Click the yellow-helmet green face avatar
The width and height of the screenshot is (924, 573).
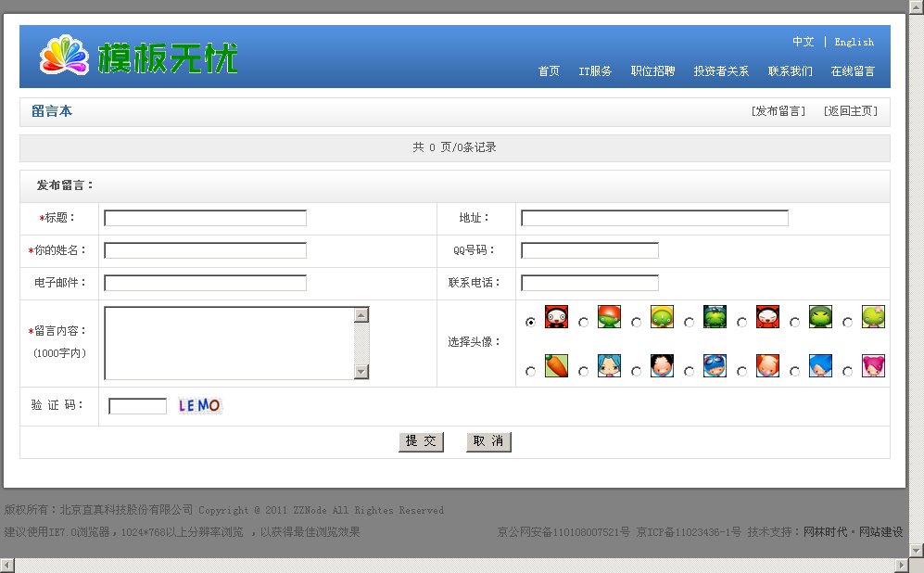662,317
